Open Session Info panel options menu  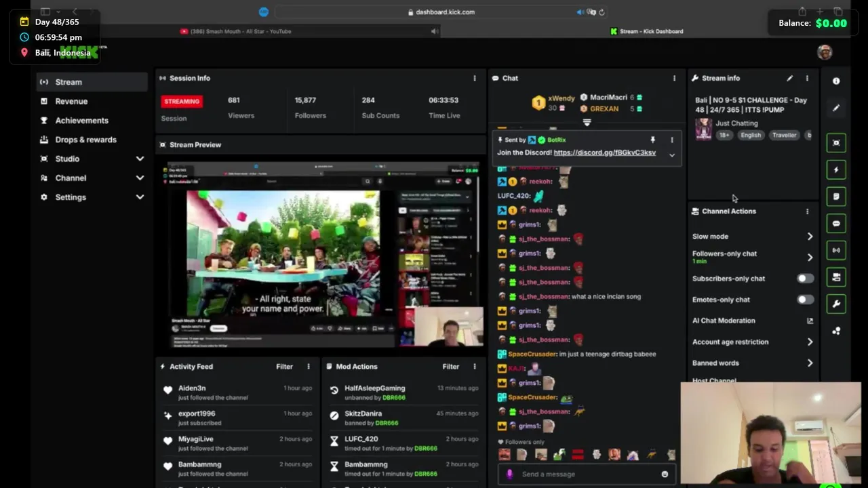click(x=475, y=78)
